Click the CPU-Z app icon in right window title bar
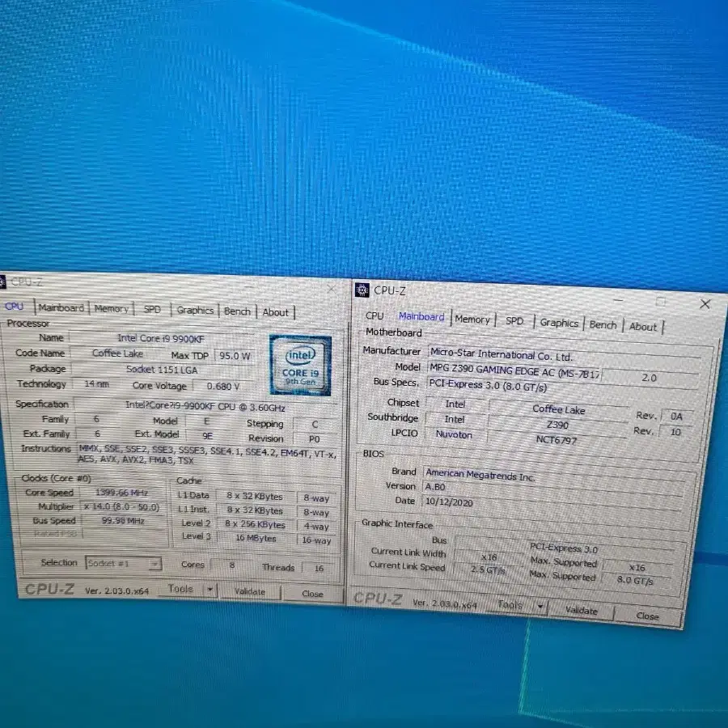This screenshot has height=728, width=728. (362, 290)
